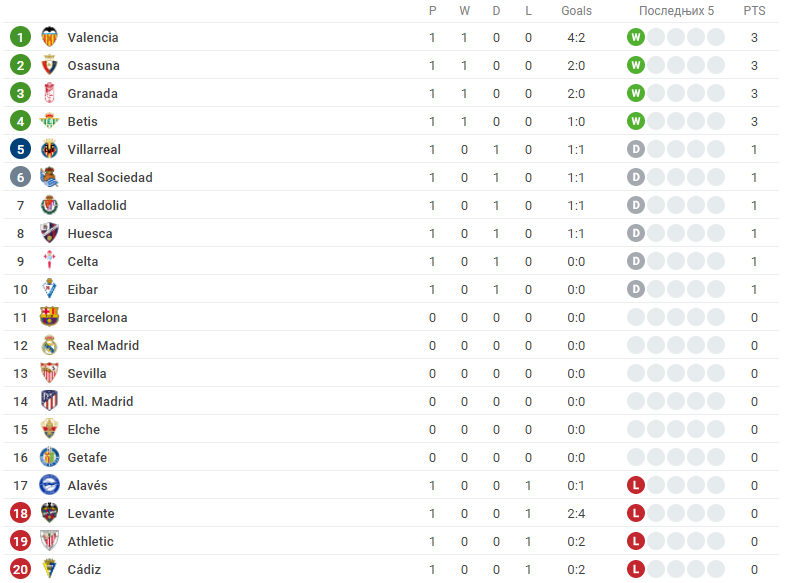Click the Villarreal club crest icon

49,150
